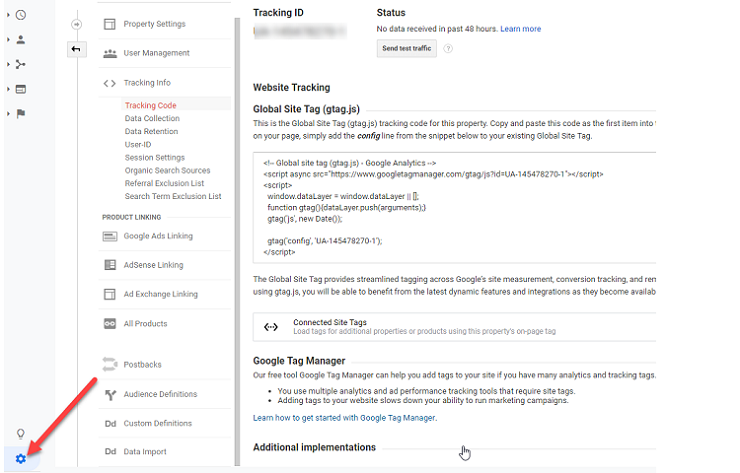Click the All Products icon

click(110, 324)
